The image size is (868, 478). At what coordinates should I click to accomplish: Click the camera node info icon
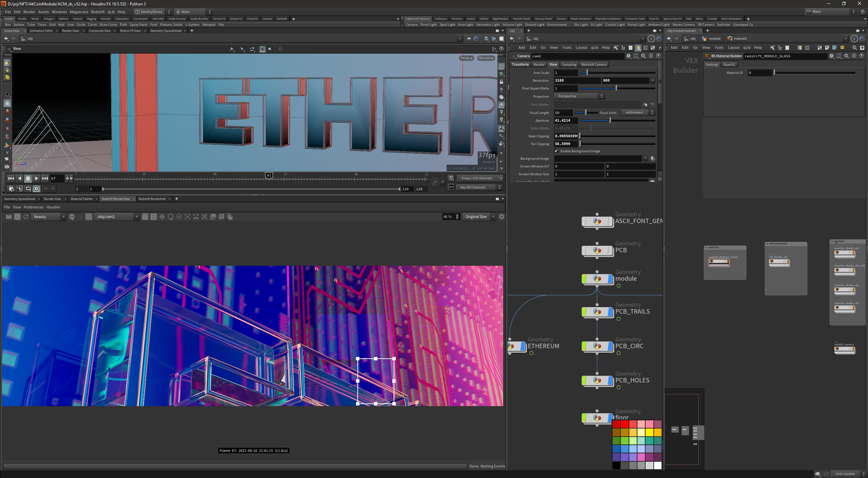pyautogui.click(x=651, y=56)
